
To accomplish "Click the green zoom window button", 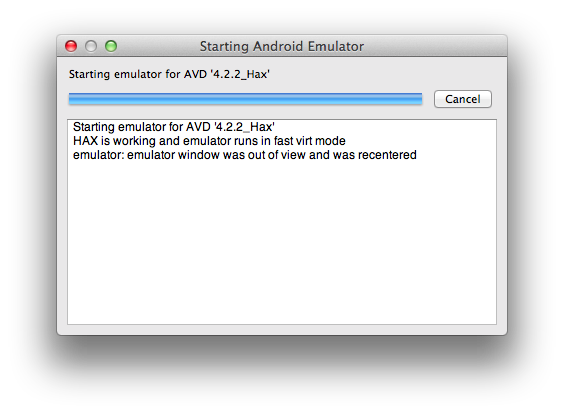I will coord(111,46).
